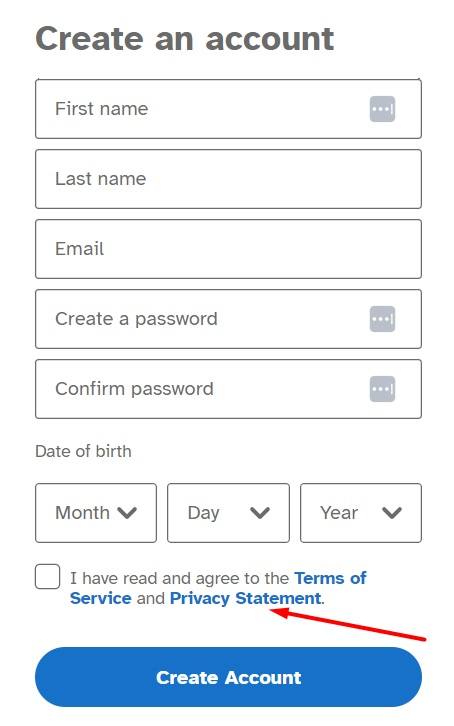Screen dimensions: 454x726
Task: Click password manager icon in Create a password field
Action: (382, 319)
